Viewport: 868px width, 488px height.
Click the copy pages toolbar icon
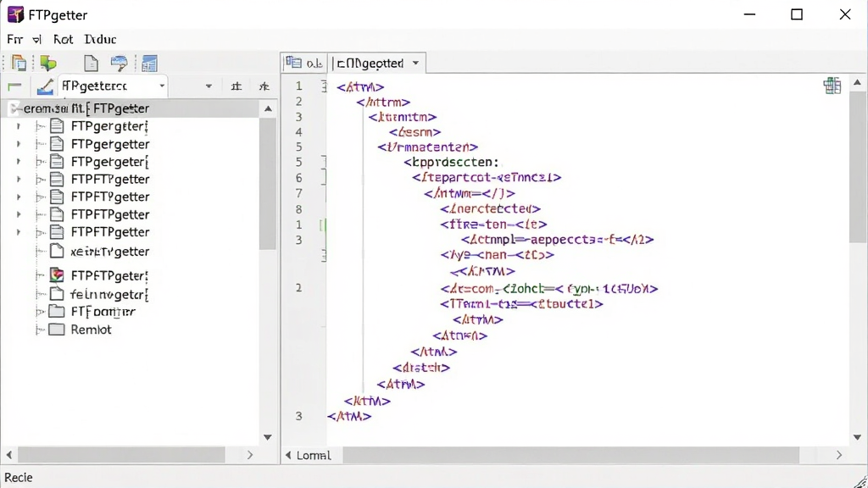(19, 63)
